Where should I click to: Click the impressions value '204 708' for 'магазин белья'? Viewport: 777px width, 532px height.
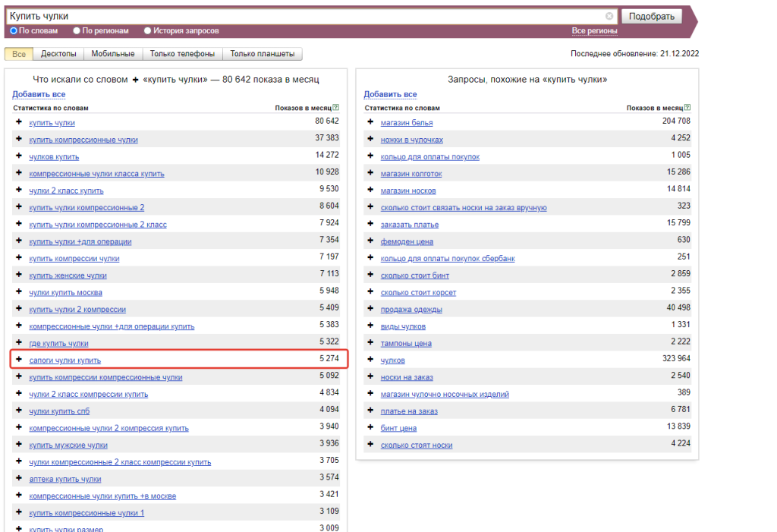pyautogui.click(x=676, y=121)
